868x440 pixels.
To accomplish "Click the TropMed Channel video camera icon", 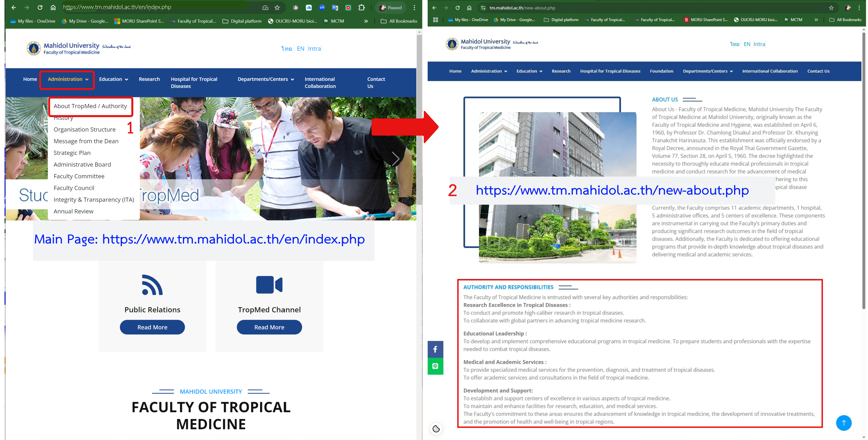I will pos(269,285).
